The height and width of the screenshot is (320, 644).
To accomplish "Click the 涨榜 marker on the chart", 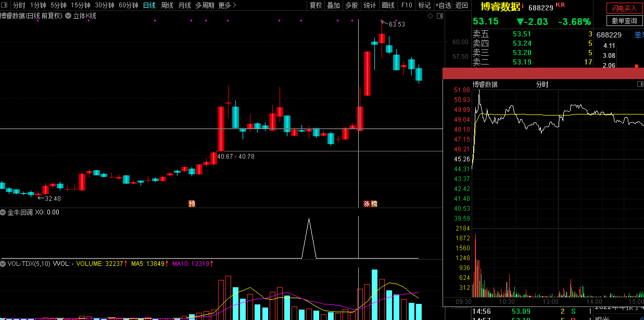I will (370, 204).
